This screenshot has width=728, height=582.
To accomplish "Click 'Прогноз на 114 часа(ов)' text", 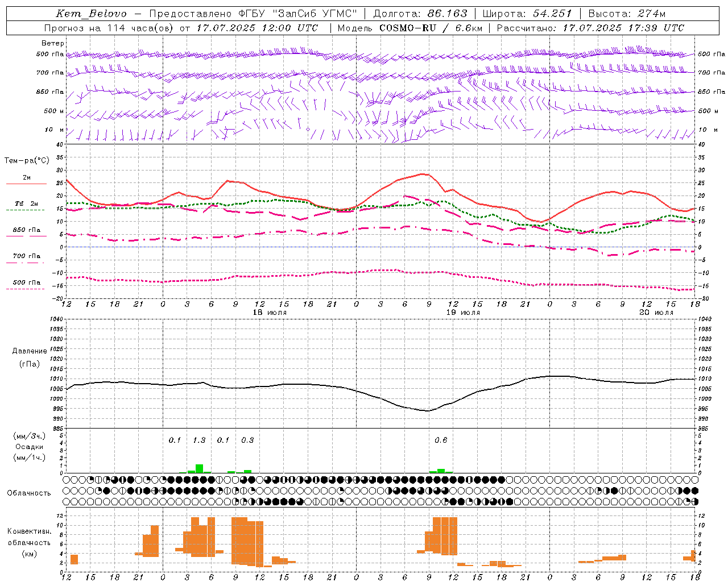I will point(108,28).
